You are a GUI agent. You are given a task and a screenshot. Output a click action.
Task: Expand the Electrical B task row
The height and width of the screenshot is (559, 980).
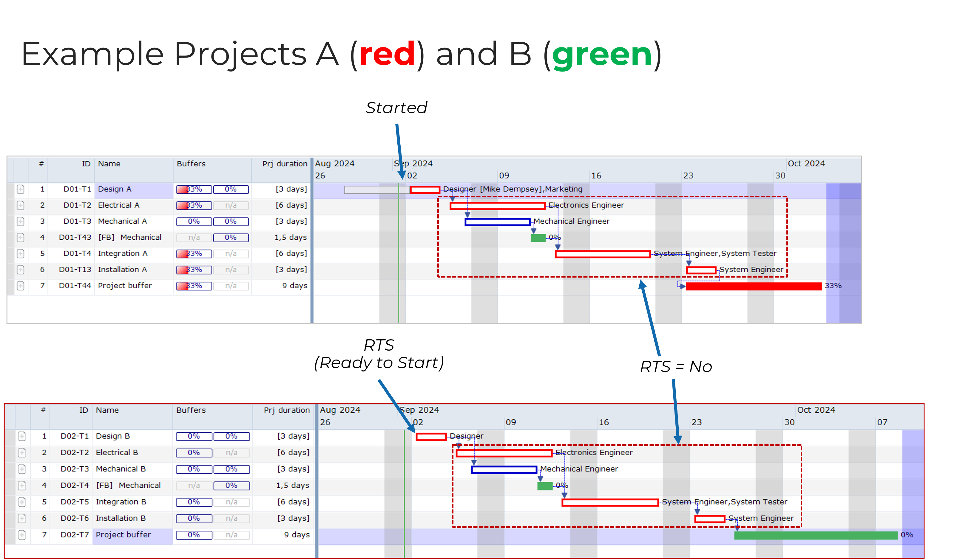22,453
